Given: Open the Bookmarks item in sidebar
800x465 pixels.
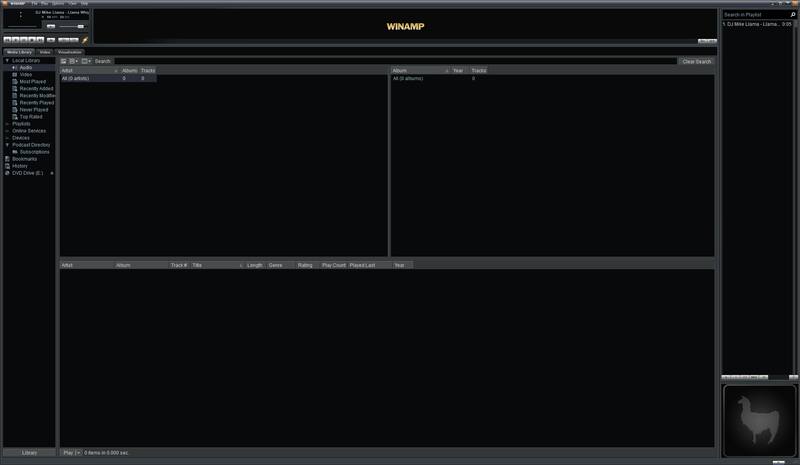Looking at the screenshot, I should pyautogui.click(x=24, y=159).
